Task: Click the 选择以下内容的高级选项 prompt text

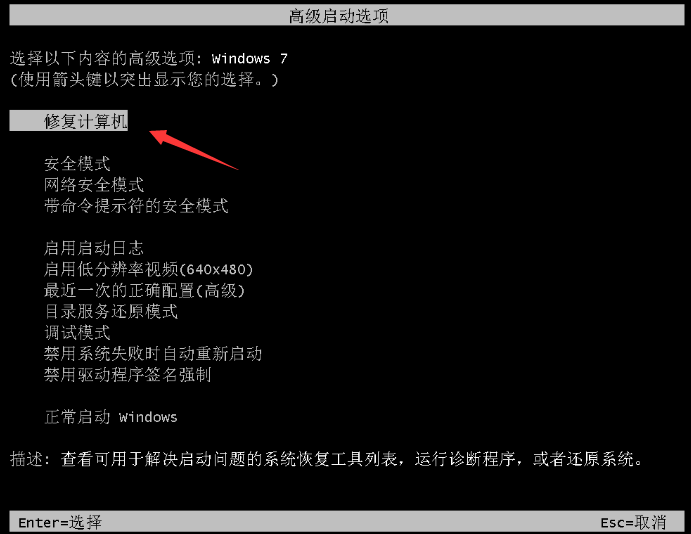Action: point(106,58)
